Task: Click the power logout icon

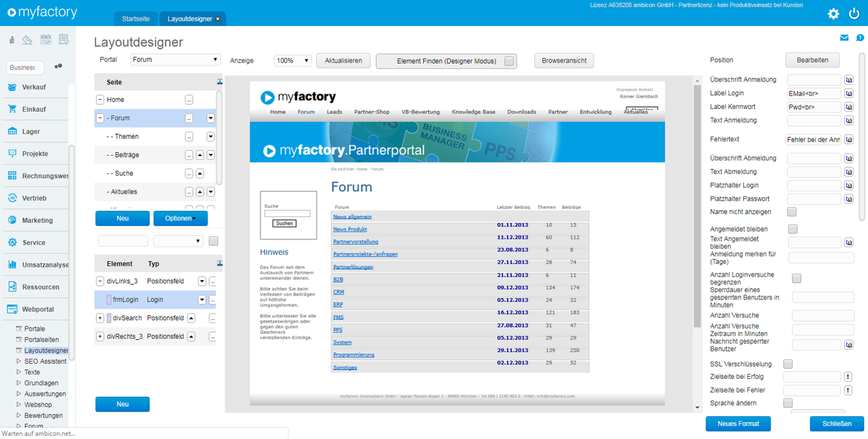Action: [854, 14]
